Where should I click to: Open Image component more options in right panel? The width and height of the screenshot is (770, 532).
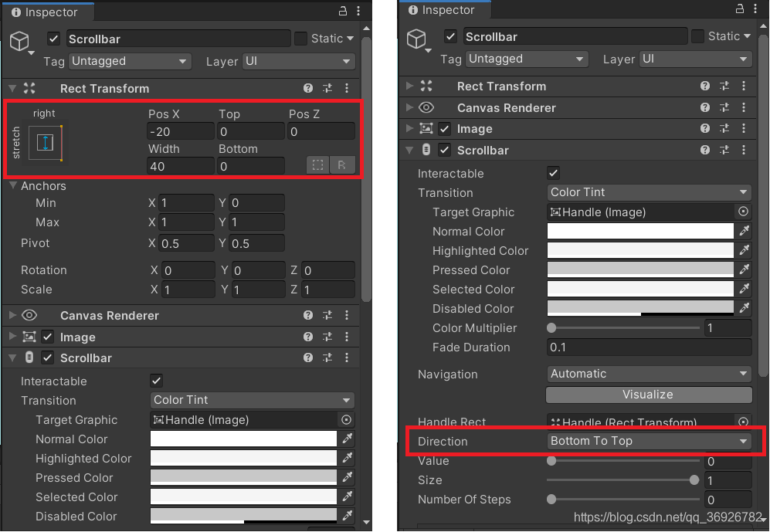pos(744,129)
